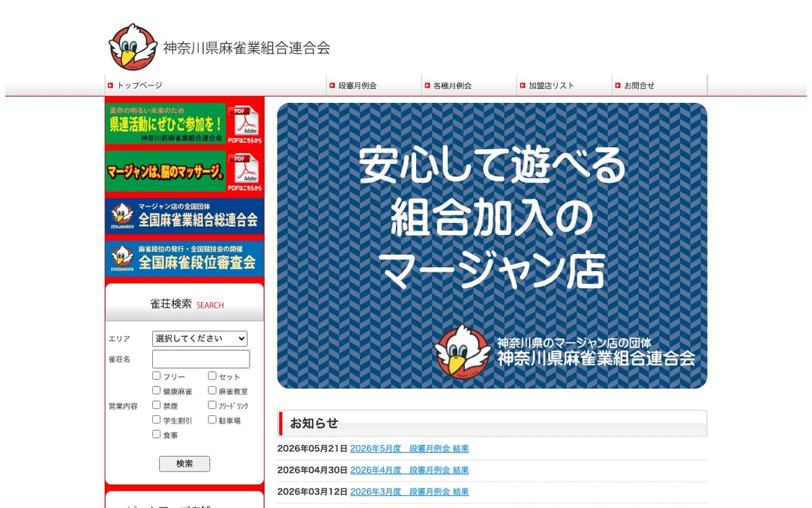The width and height of the screenshot is (812, 508).
Task: Open PDF icon on 県連活動 banner
Action: 244,124
